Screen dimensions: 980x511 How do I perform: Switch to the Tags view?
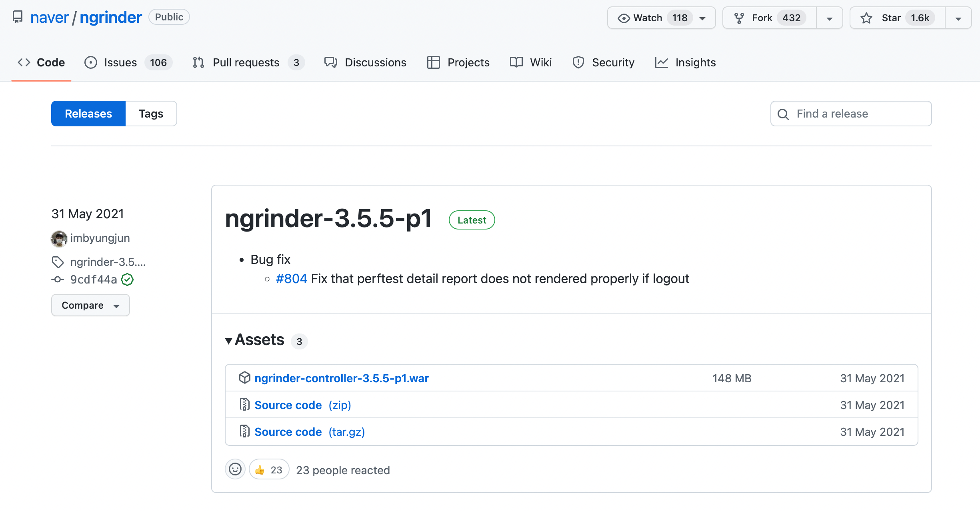tap(151, 114)
